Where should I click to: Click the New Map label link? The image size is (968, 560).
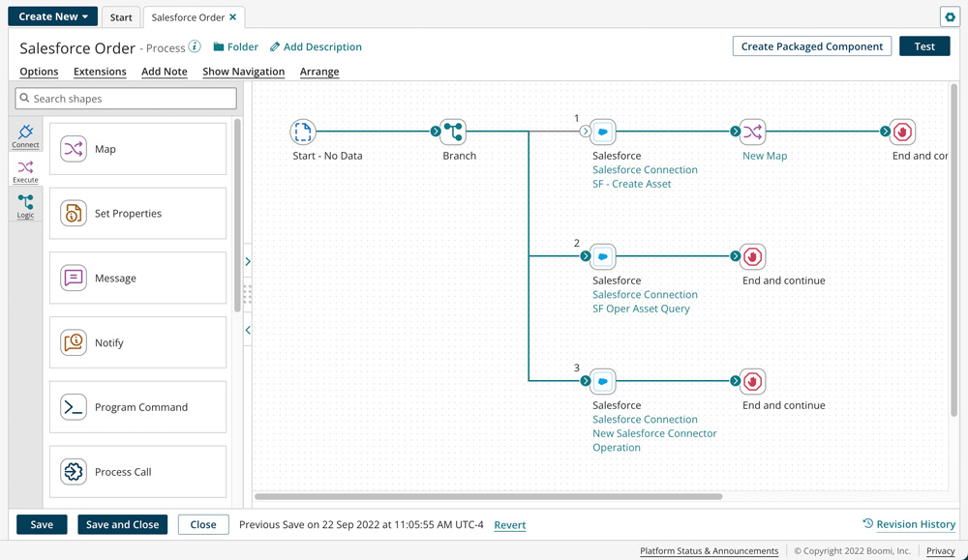[765, 156]
